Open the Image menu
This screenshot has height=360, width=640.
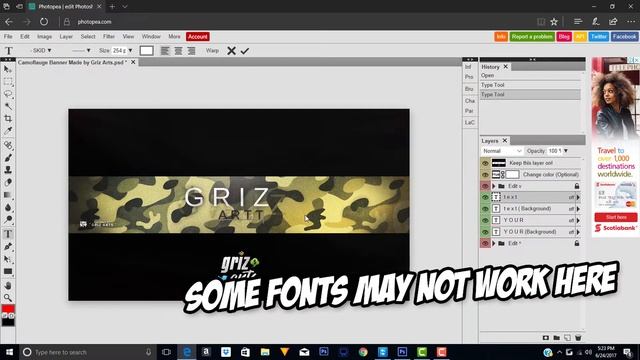[44, 36]
